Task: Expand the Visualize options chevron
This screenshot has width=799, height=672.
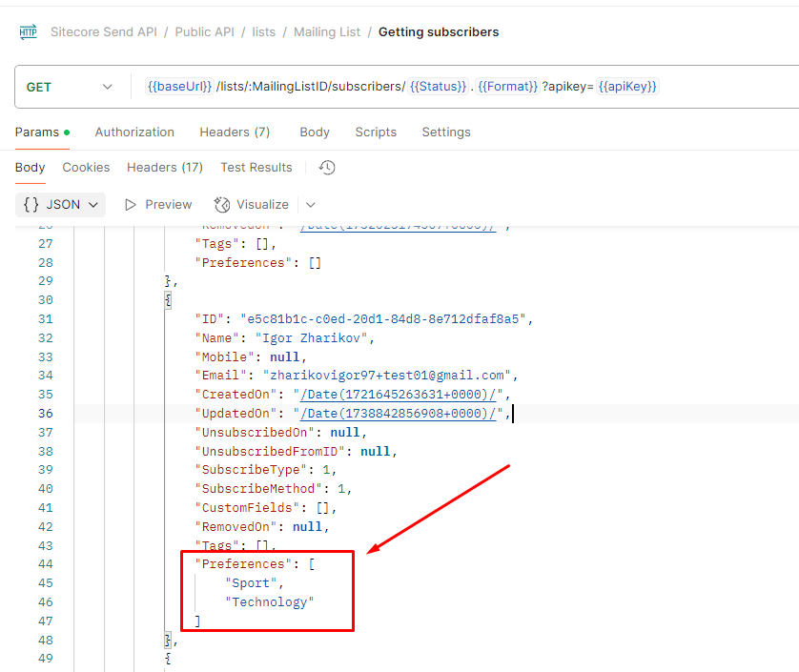Action: tap(310, 205)
